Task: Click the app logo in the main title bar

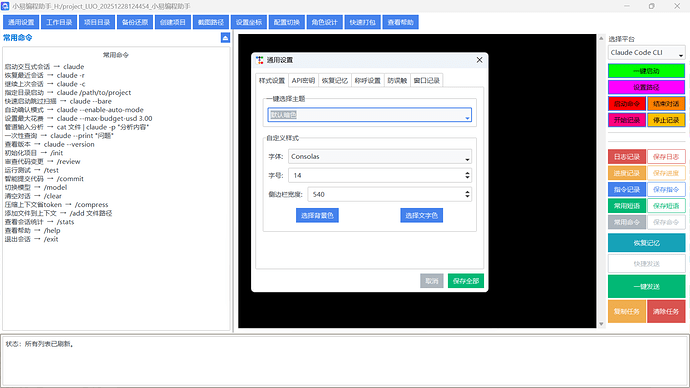Action: click(x=5, y=6)
